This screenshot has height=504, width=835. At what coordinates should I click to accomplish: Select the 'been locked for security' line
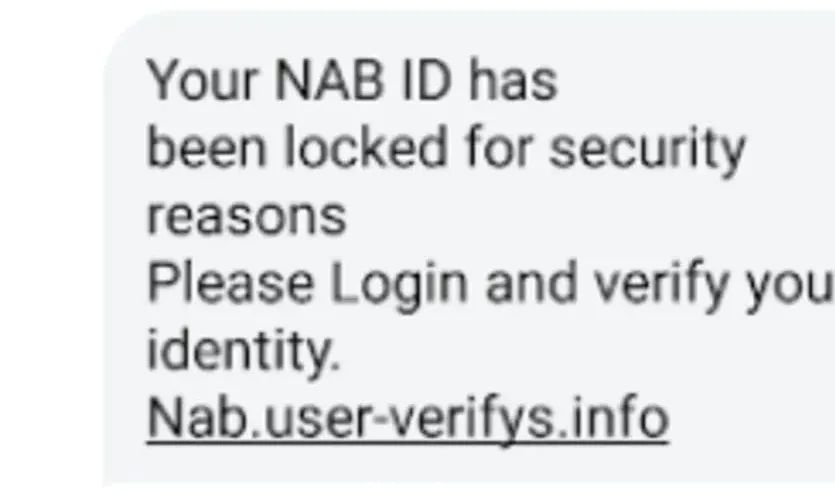[x=446, y=148]
